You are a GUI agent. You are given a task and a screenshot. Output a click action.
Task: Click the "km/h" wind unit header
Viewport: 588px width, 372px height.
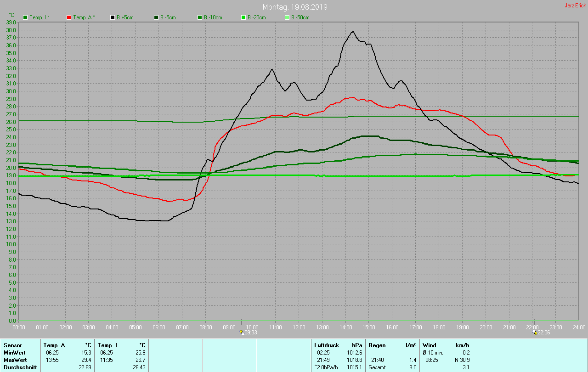coord(463,345)
